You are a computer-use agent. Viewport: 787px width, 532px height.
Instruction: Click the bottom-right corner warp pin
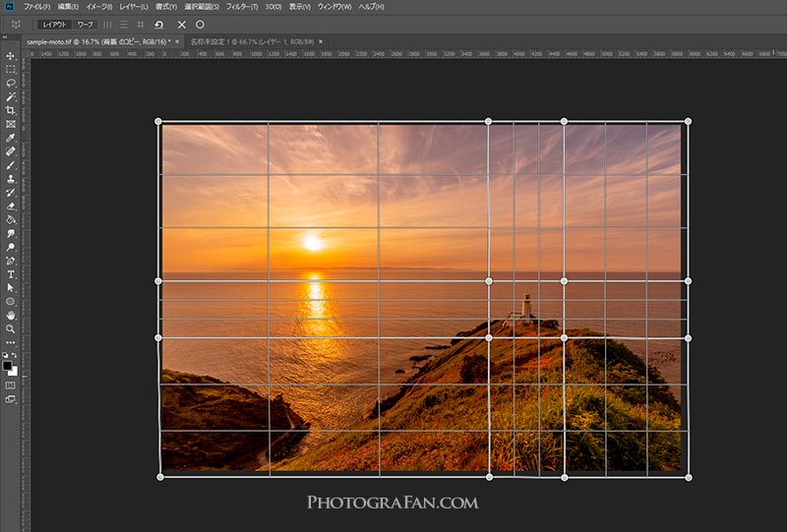[x=689, y=478]
